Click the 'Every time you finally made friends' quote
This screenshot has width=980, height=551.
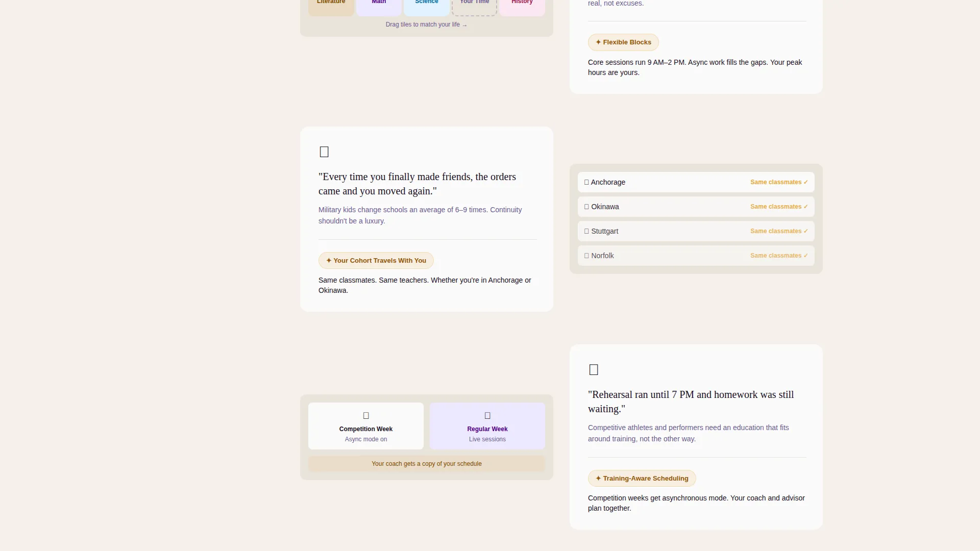[x=418, y=184]
